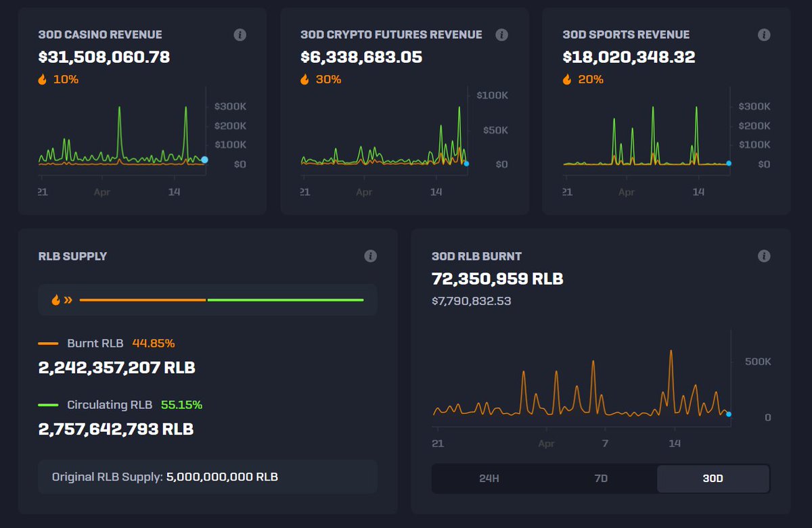This screenshot has height=528, width=812.
Task: Click $50K axis label on crypto futures chart
Action: (495, 130)
